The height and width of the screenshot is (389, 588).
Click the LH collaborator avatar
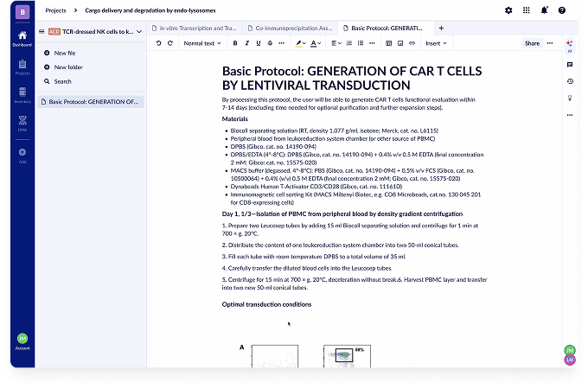point(570,360)
